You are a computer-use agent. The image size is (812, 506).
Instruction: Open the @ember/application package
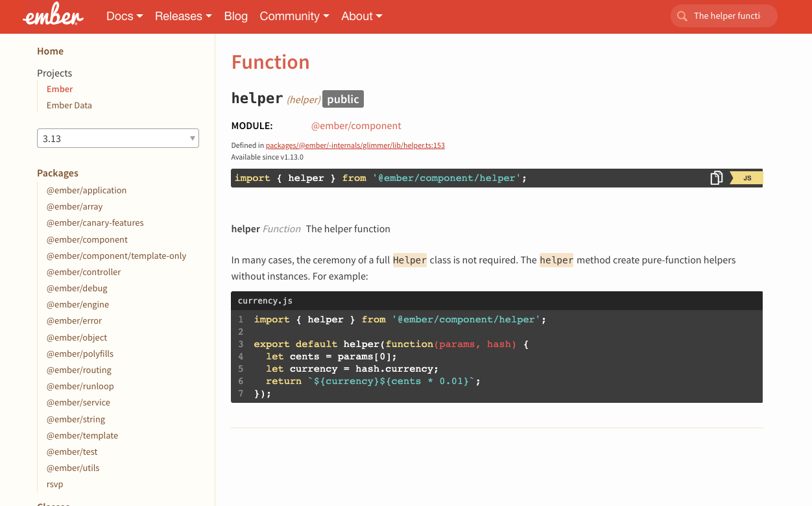tap(86, 190)
